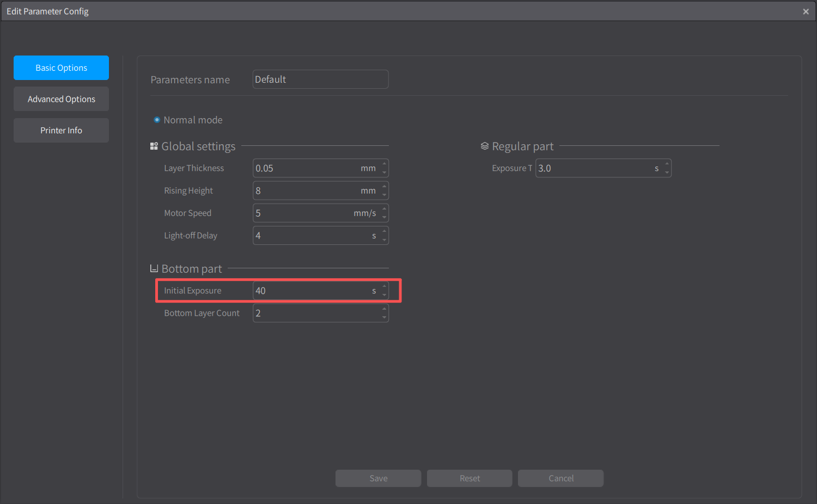Click the Global settings grid icon

pyautogui.click(x=154, y=146)
